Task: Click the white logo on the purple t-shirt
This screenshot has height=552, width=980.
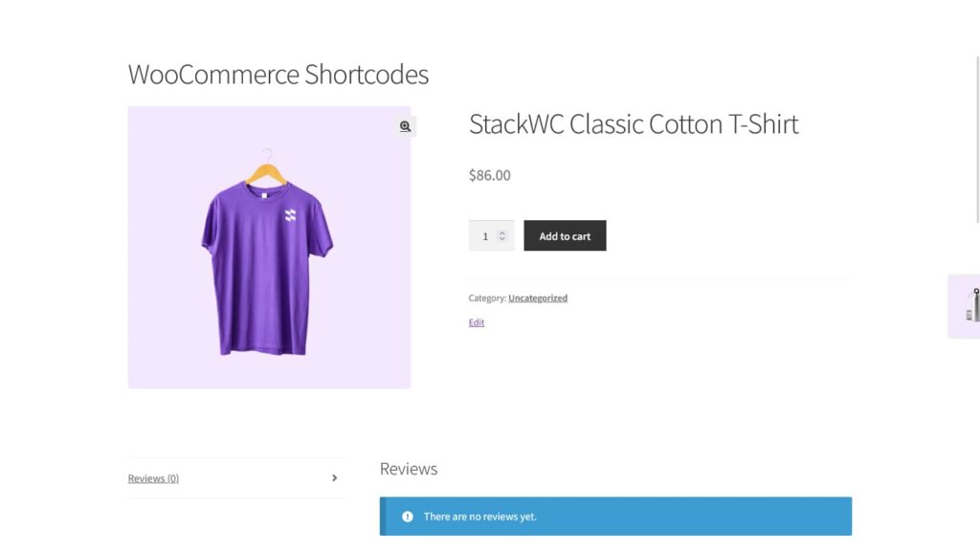Action: point(291,217)
